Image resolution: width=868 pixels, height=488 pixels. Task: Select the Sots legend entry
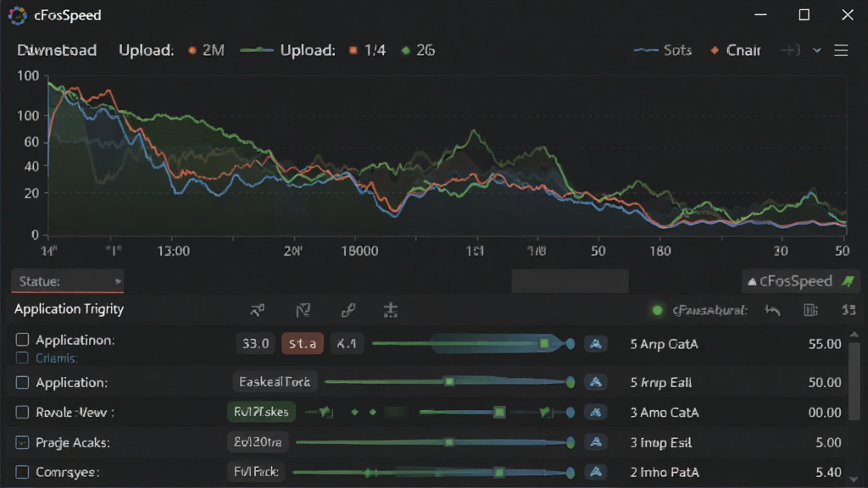coord(663,50)
